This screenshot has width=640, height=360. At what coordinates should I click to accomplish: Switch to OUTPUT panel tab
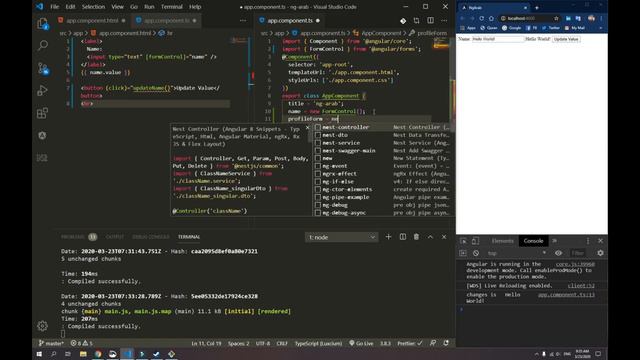115,237
